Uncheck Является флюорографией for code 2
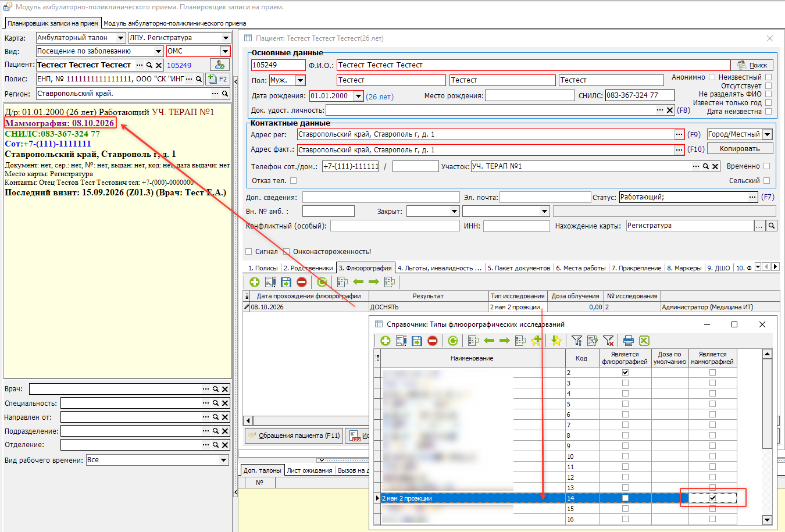The height and width of the screenshot is (532, 785). point(625,373)
